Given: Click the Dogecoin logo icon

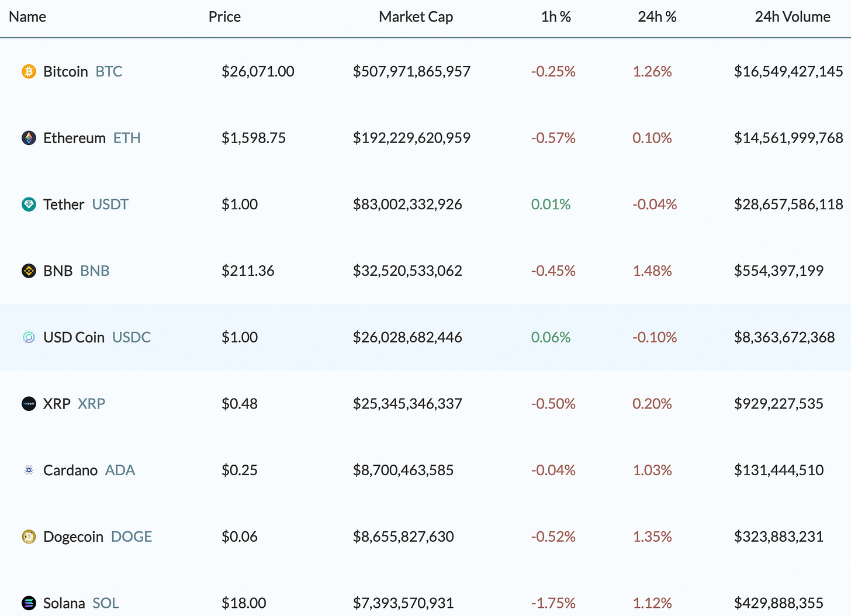Looking at the screenshot, I should pos(29,537).
